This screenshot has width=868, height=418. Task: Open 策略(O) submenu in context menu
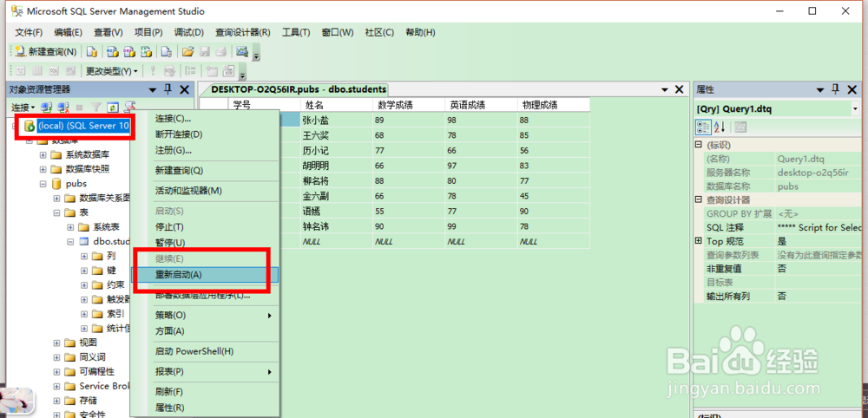coord(204,315)
